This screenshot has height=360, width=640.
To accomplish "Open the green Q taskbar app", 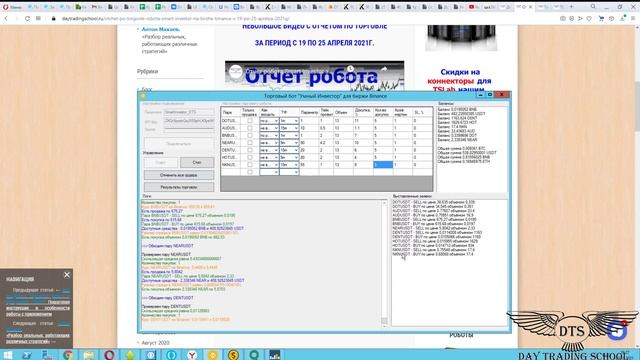I will (254, 355).
